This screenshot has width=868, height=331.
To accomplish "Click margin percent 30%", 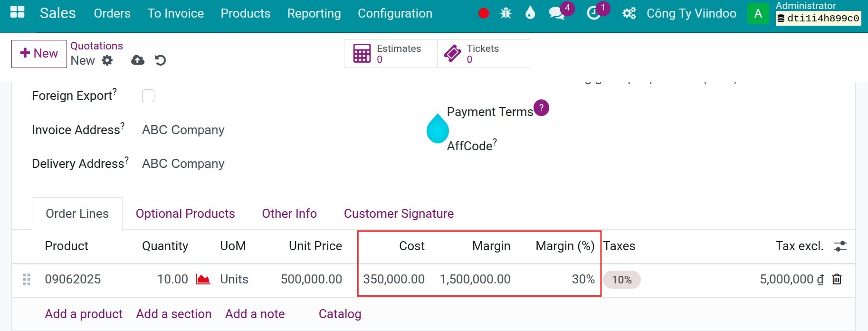I will 583,279.
